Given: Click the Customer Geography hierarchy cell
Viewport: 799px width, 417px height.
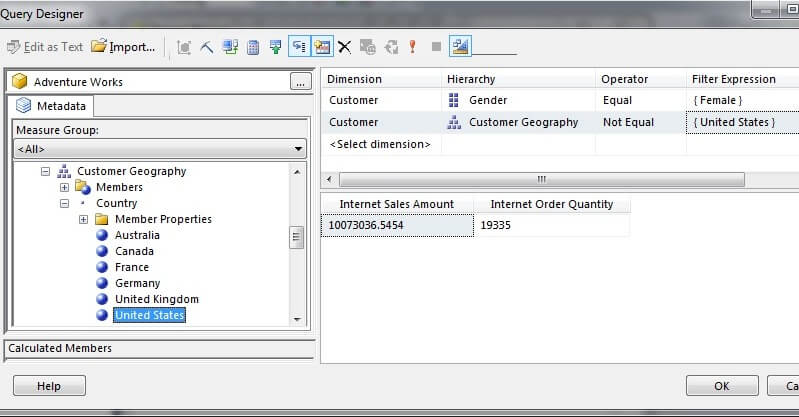Looking at the screenshot, I should [x=518, y=122].
